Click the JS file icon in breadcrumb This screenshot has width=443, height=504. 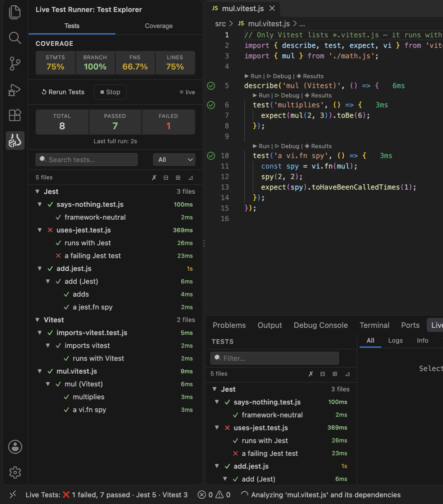(241, 23)
